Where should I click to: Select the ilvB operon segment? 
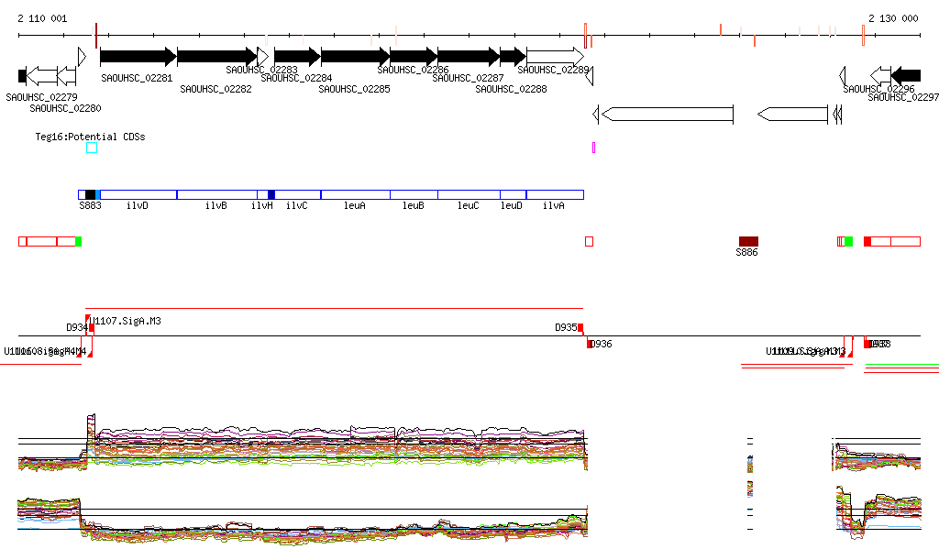tap(216, 194)
